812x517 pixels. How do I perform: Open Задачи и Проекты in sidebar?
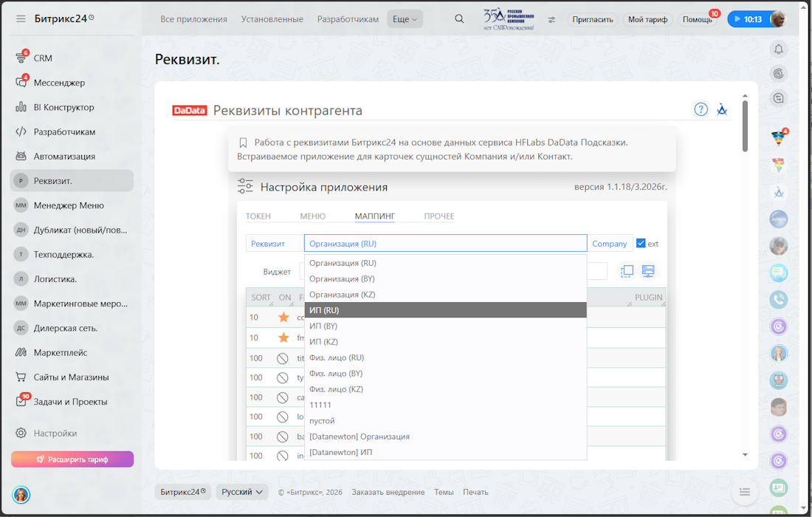[x=72, y=402]
